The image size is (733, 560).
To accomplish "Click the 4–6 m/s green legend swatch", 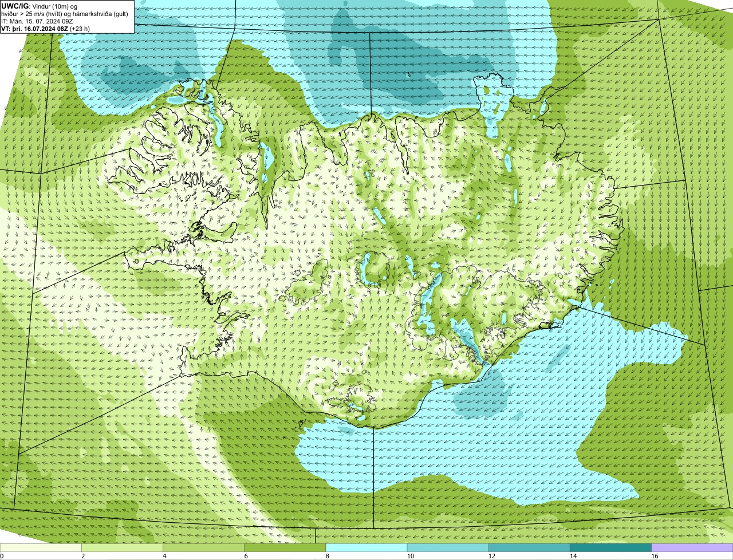I will (x=203, y=547).
